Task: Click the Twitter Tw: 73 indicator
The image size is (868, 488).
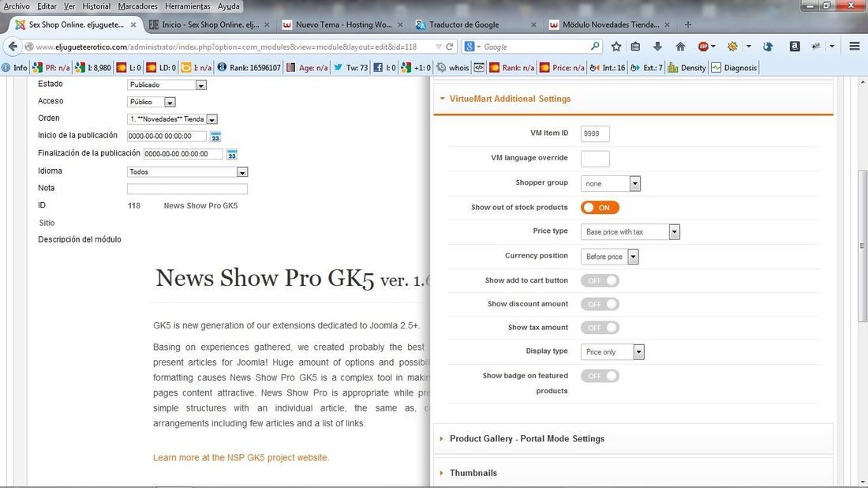Action: click(351, 68)
